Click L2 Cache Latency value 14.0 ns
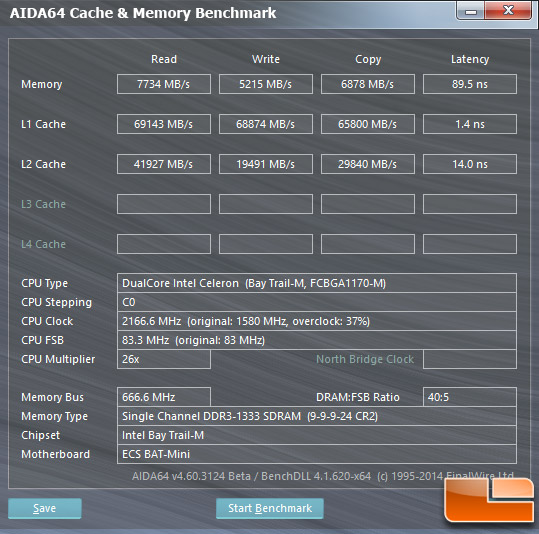Viewport: 539px width, 534px height. pos(470,164)
